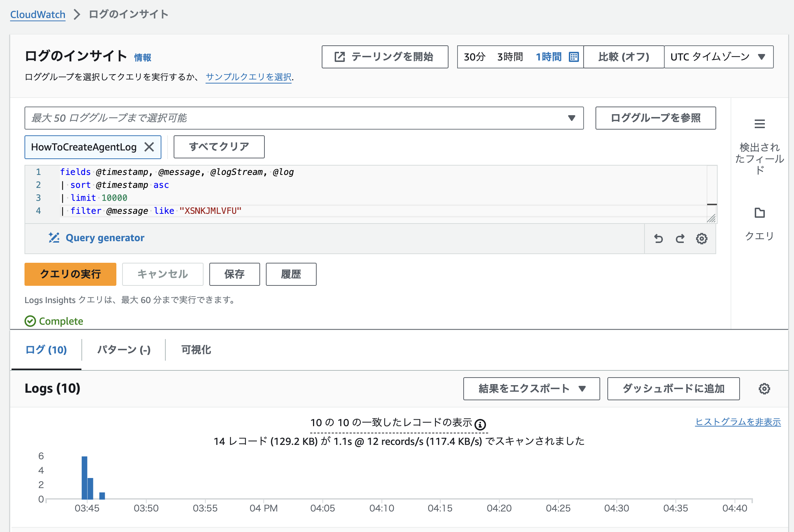Viewport: 794px width, 532px height.
Task: Switch to the 可視化 tab
Action: [196, 350]
